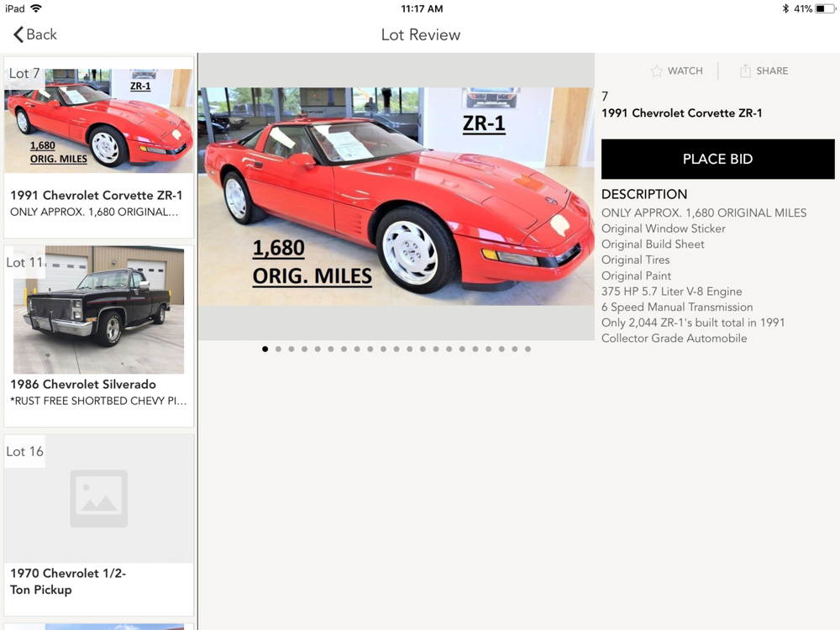Tap the iPad carrier label
This screenshot has height=630, width=840.
pyautogui.click(x=15, y=8)
